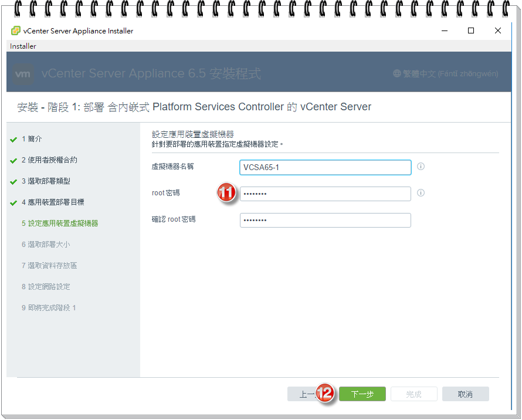Go to step 2 使用者授權合約
Viewport: 522px width, 420px height.
(x=50, y=160)
